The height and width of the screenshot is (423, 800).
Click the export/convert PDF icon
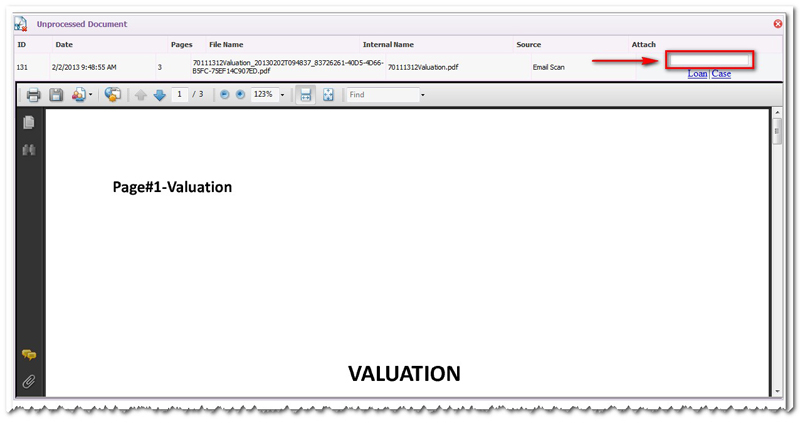tap(79, 94)
